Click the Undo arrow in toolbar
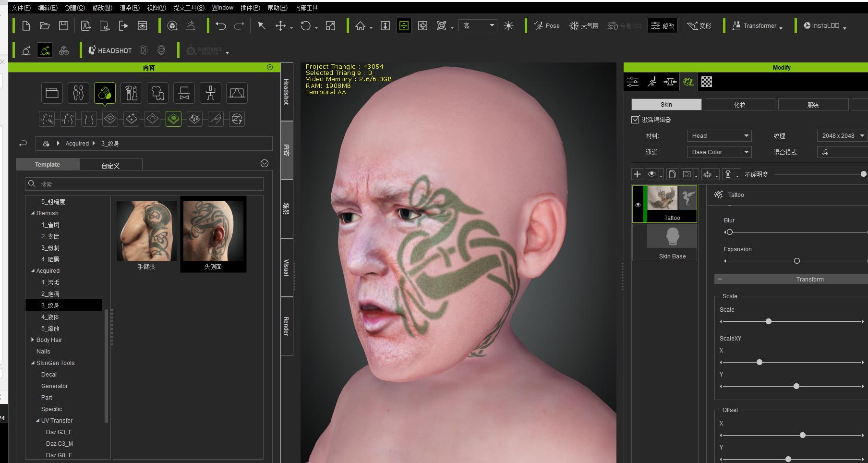Screen dimensions: 868x463 tap(220, 26)
